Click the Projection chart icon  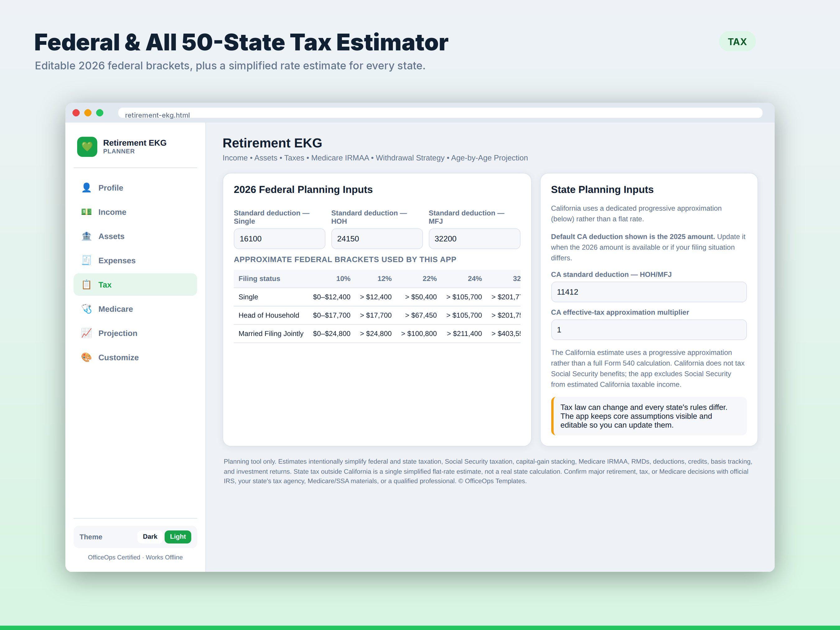pyautogui.click(x=86, y=333)
